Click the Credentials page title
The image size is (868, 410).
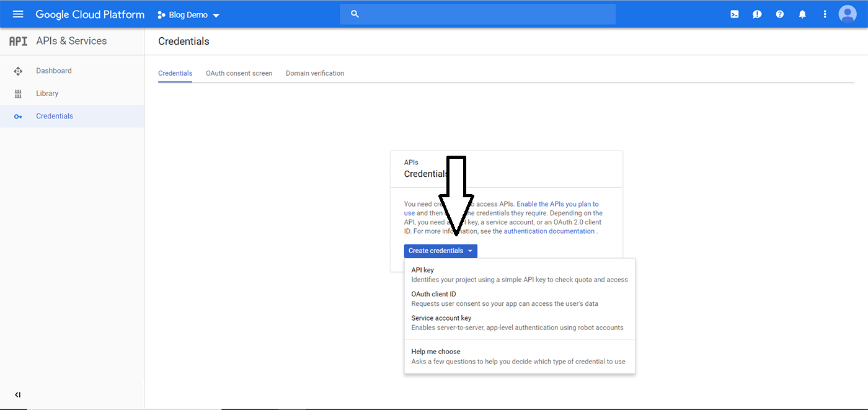(184, 42)
